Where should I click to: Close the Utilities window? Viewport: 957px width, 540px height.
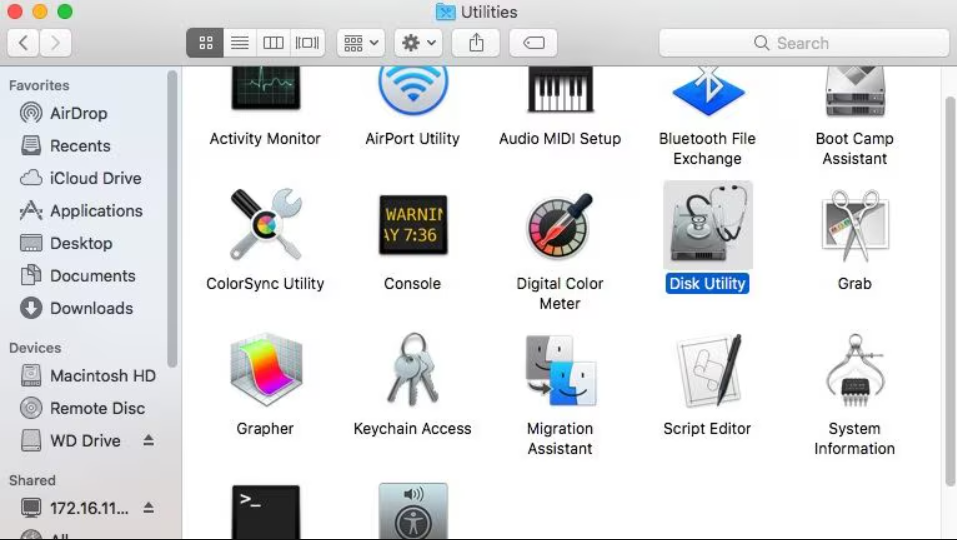(15, 11)
